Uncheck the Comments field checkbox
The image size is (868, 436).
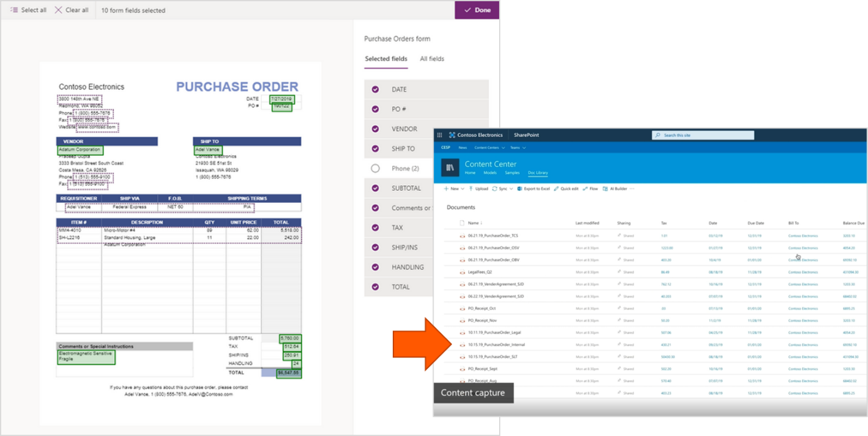[x=375, y=208]
